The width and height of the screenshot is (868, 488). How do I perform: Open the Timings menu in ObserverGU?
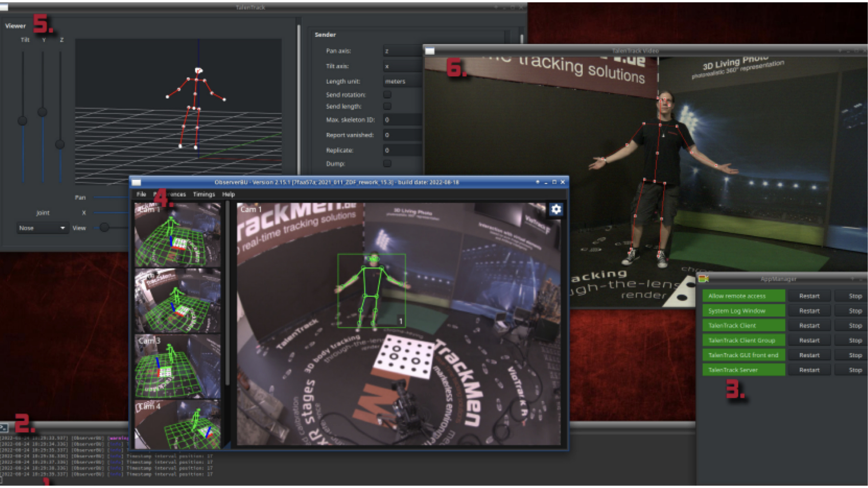pyautogui.click(x=204, y=194)
